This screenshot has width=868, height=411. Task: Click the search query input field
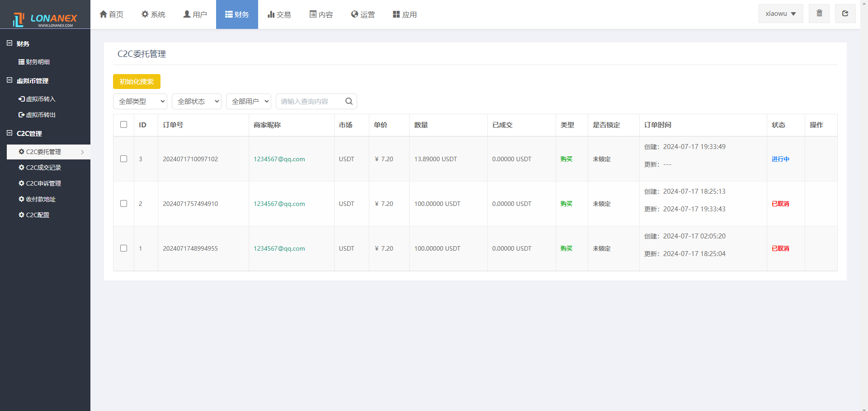(x=310, y=102)
